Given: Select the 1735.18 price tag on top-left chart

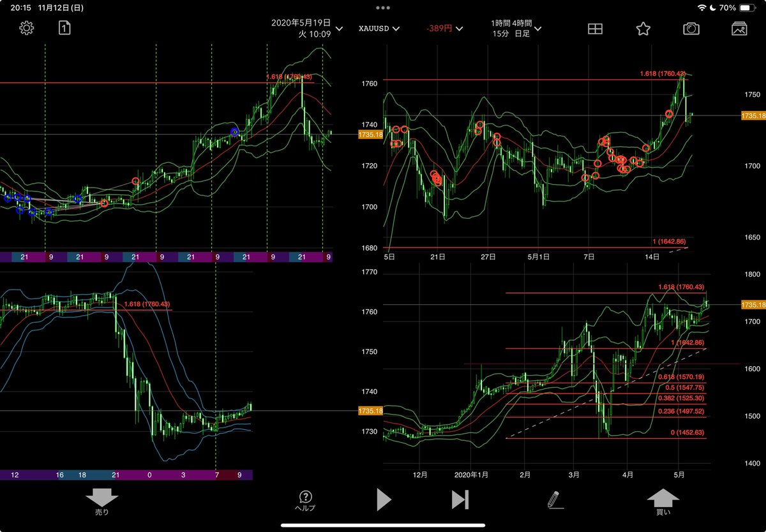Looking at the screenshot, I should tap(371, 135).
